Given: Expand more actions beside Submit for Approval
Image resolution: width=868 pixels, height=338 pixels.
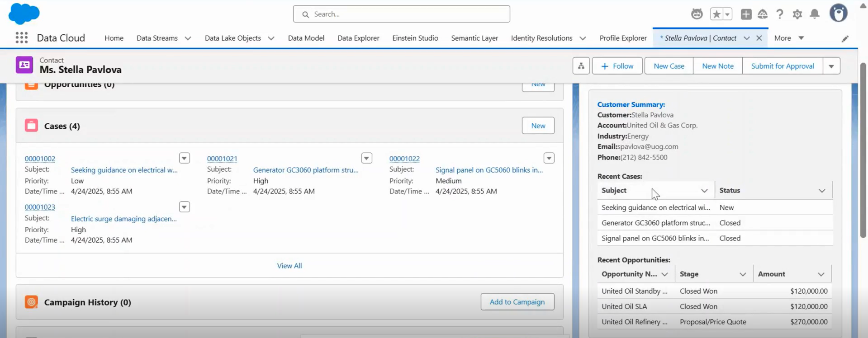Looking at the screenshot, I should point(831,66).
